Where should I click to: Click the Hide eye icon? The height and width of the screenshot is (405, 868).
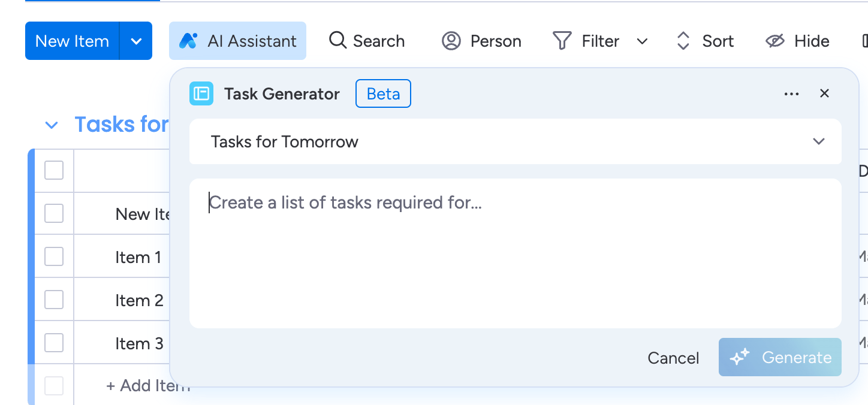[774, 41]
